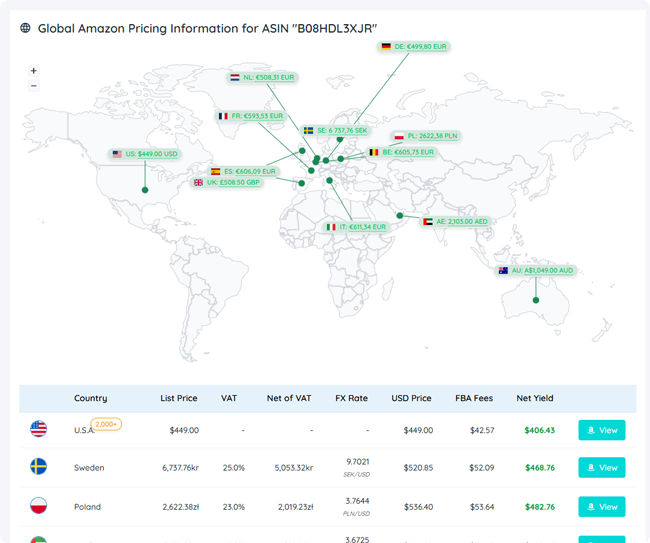
Task: Click the French flag in FR label
Action: (x=223, y=116)
